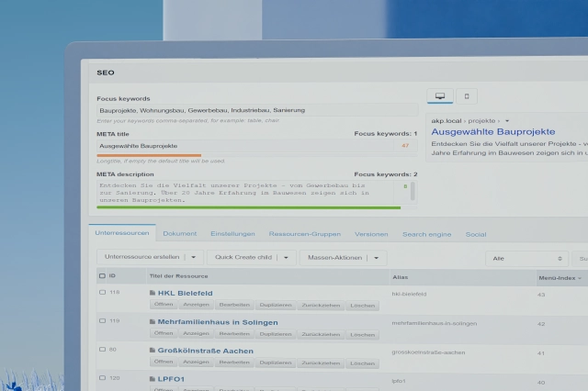Click folder icon beside Großkölnstraße Aachen
The image size is (588, 391).
[x=153, y=351]
